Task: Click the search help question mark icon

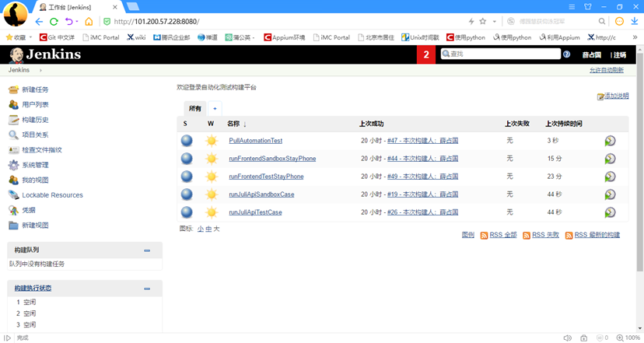Action: (x=567, y=54)
